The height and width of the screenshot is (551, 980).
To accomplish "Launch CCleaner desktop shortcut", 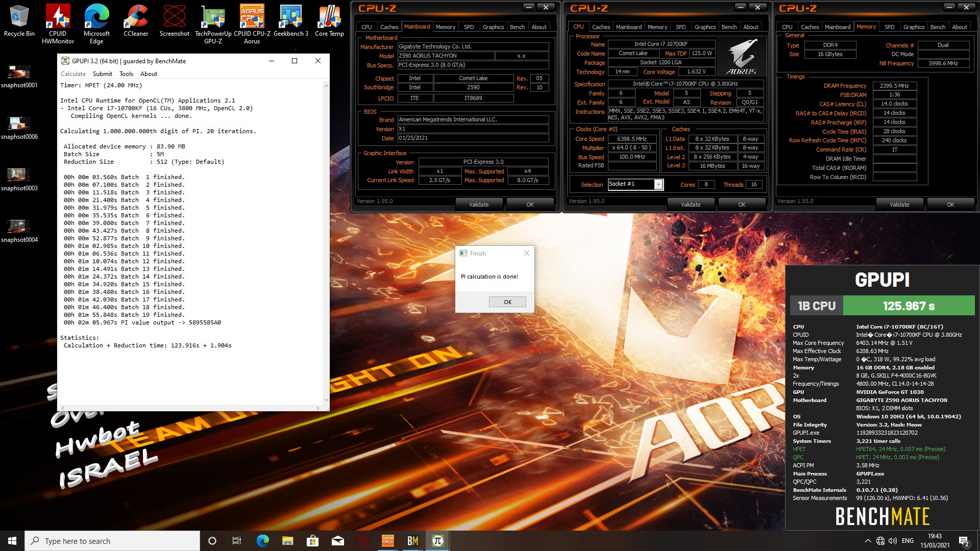I will click(x=136, y=20).
